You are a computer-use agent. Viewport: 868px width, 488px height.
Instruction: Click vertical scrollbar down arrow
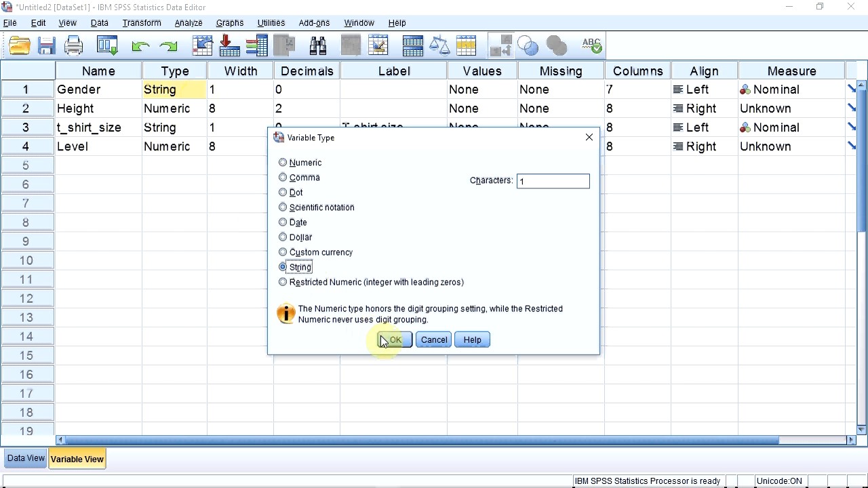[862, 429]
